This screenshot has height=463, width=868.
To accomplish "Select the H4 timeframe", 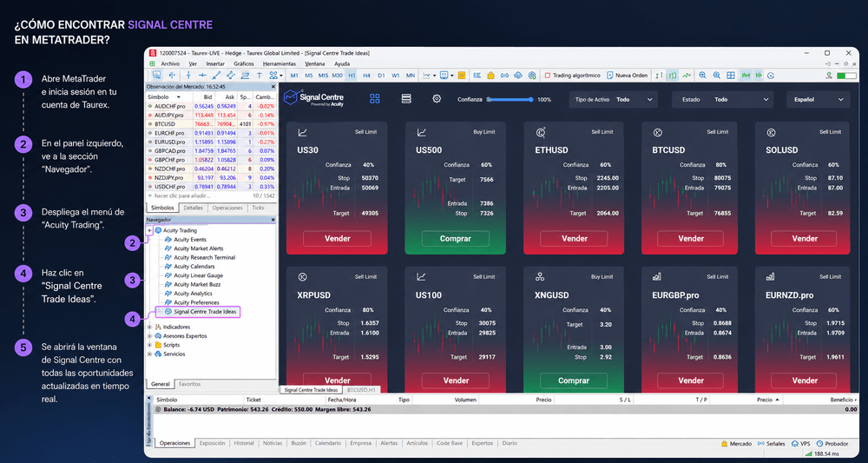I will point(366,76).
